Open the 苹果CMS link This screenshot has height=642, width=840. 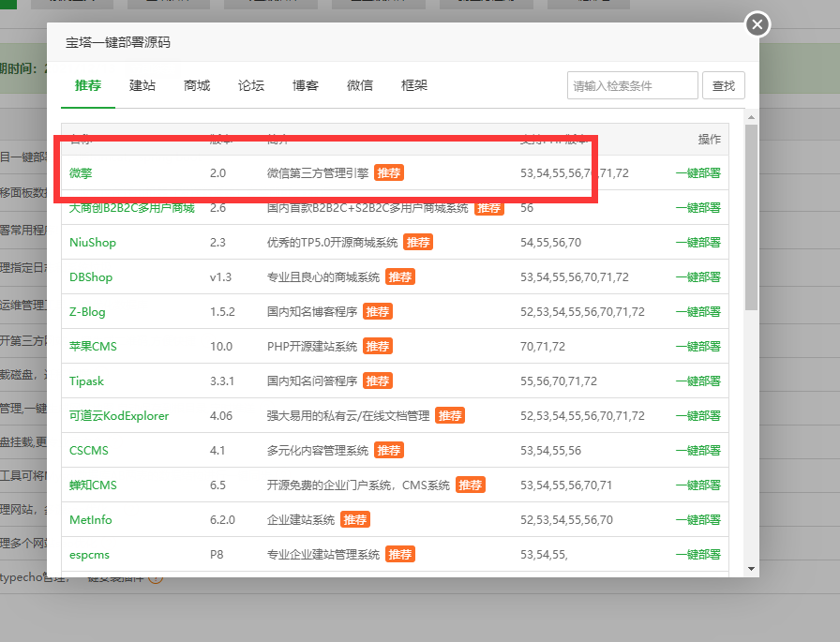[x=93, y=347]
